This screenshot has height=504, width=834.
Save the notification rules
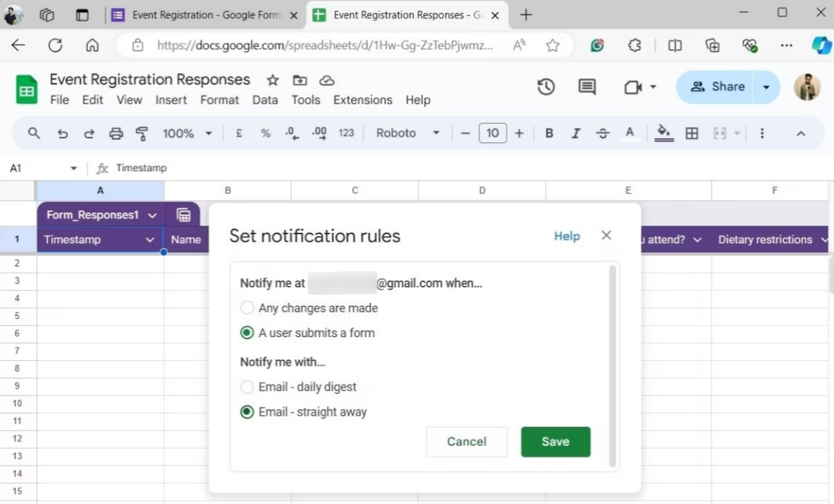[x=555, y=442]
